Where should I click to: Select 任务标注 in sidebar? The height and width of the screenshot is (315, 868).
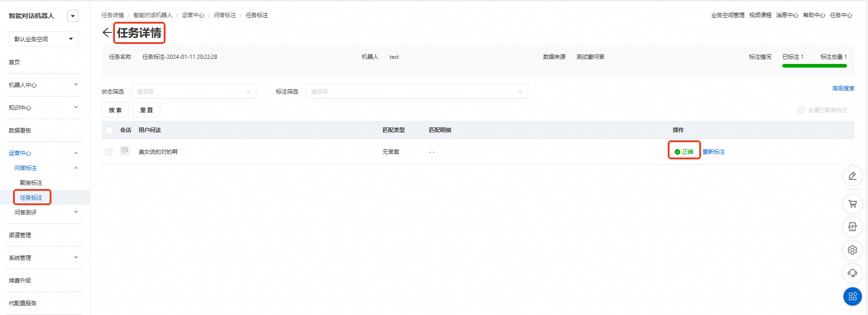[x=31, y=197]
